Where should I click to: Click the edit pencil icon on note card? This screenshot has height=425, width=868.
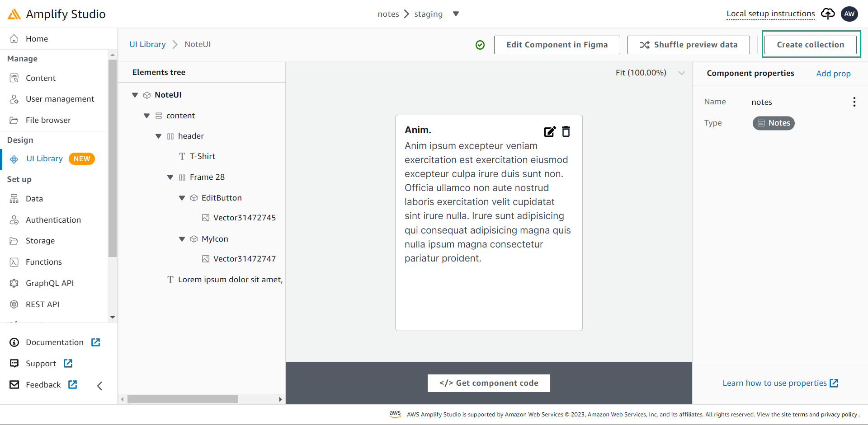550,131
